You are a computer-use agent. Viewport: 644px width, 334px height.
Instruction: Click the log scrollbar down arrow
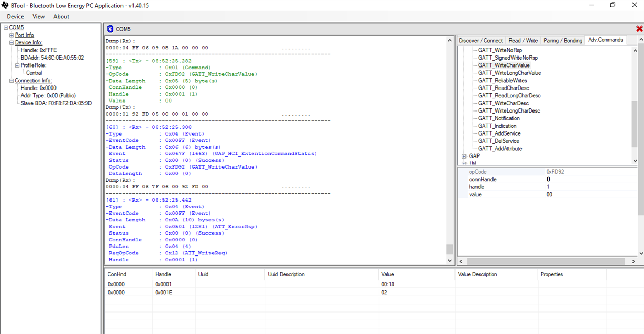[x=449, y=260]
